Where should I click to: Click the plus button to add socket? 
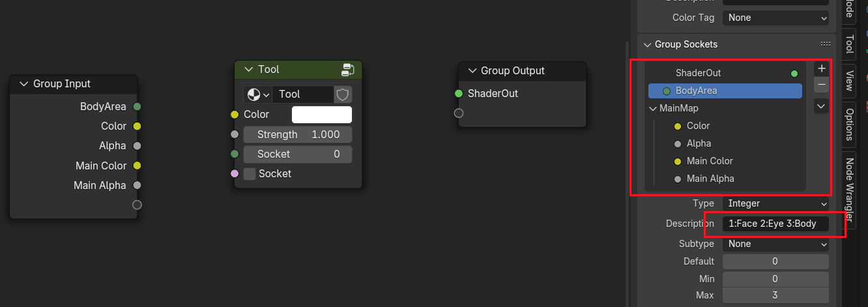pos(822,68)
